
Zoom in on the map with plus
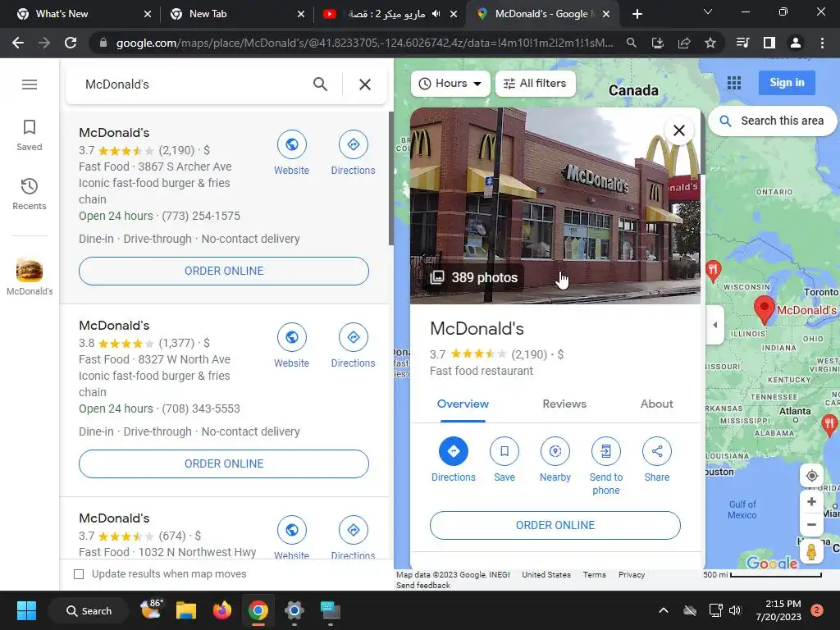pos(811,502)
